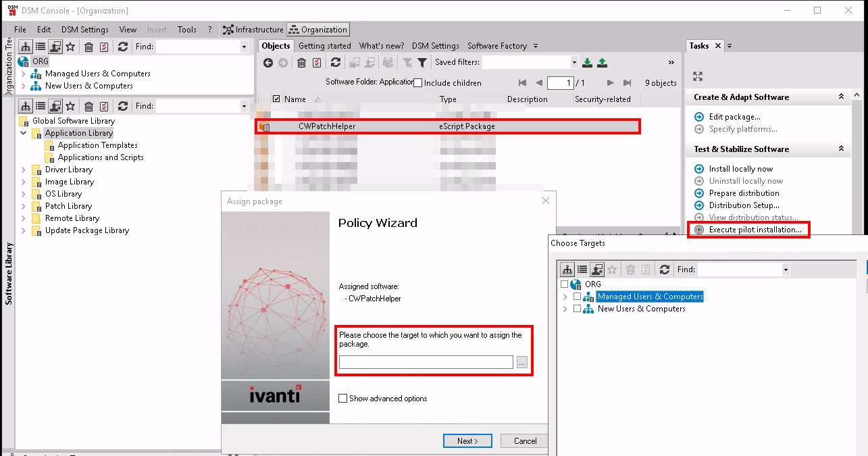Click list view icon in Choose Targets toolbar
868x456 pixels.
click(x=582, y=270)
